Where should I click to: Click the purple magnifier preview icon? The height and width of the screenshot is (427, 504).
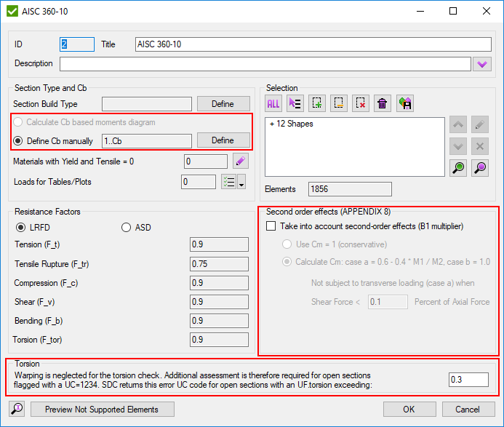click(480, 168)
